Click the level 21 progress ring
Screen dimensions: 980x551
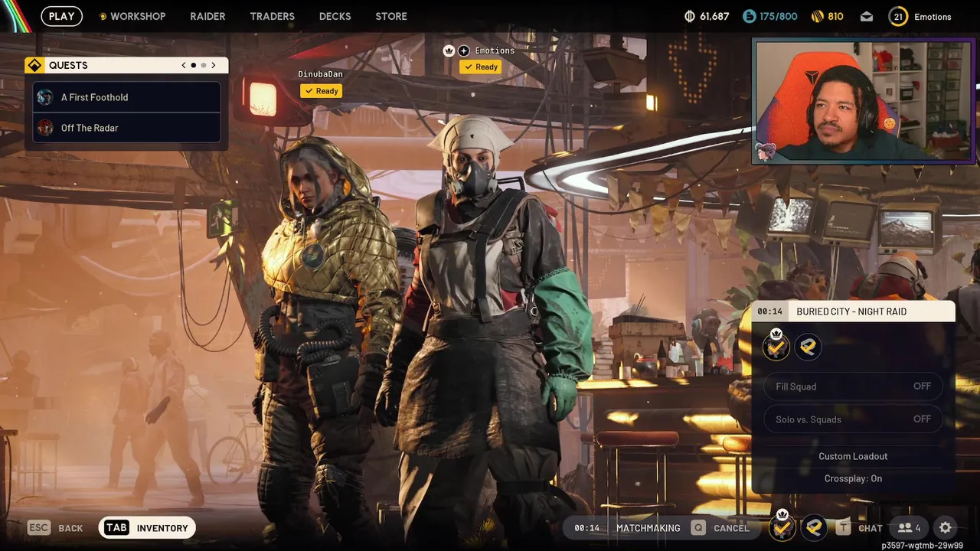(x=898, y=16)
